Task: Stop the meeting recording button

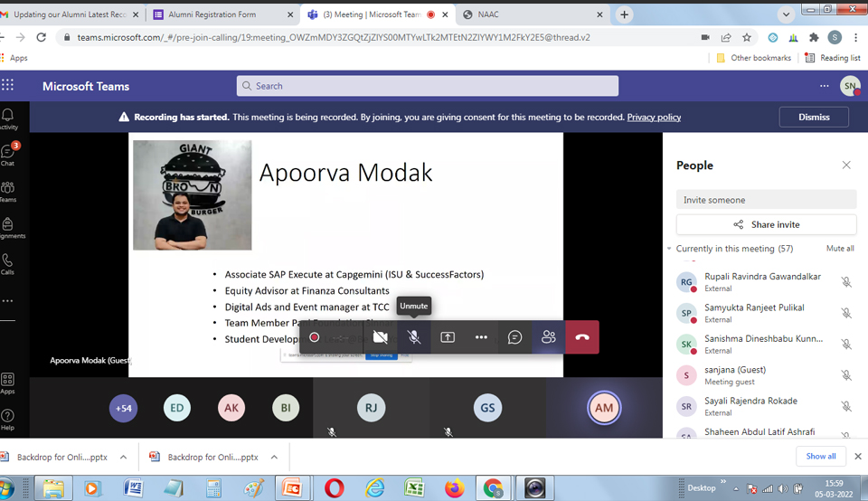Action: click(315, 337)
